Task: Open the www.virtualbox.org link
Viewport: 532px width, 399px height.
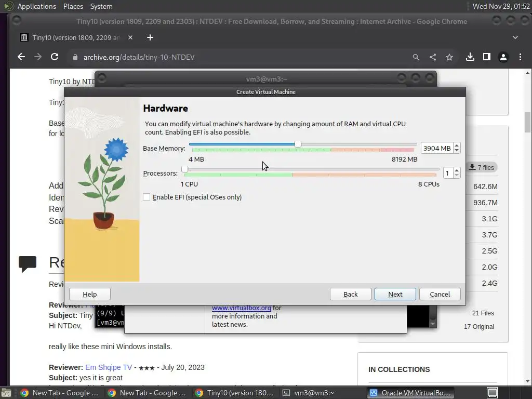Action: click(241, 308)
